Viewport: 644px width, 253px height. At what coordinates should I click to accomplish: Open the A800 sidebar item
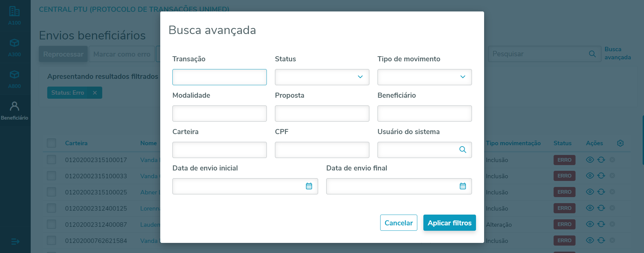(15, 79)
